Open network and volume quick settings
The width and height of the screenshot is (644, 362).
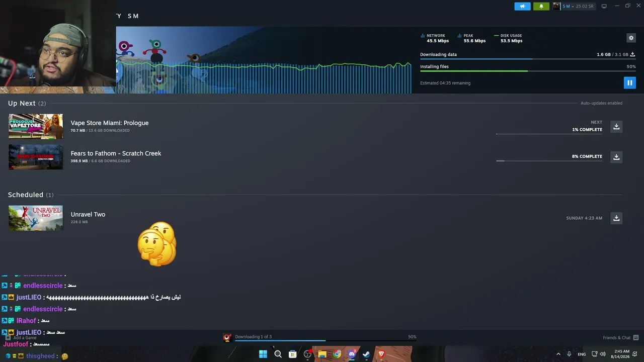coord(598,354)
